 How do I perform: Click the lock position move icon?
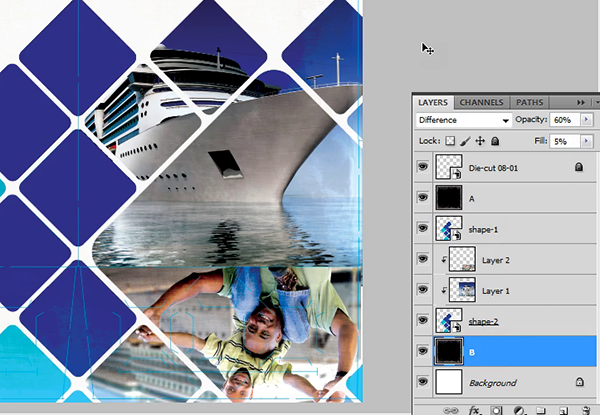pos(480,141)
